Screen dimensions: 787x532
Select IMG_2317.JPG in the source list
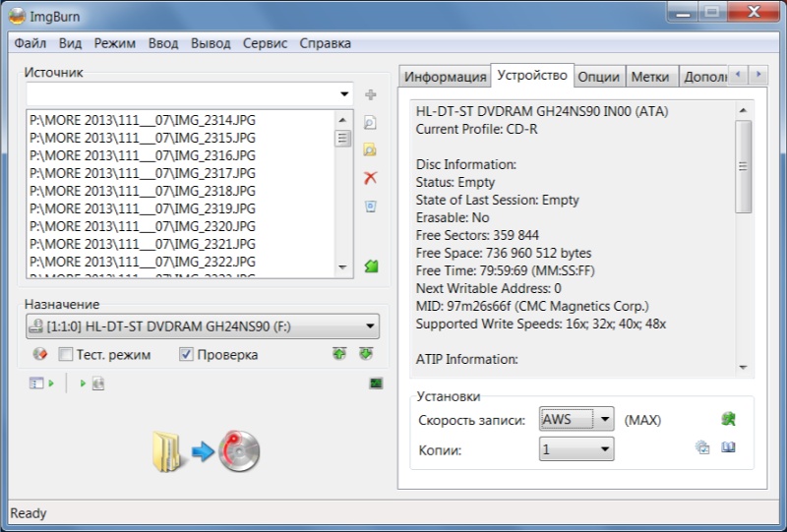point(143,173)
